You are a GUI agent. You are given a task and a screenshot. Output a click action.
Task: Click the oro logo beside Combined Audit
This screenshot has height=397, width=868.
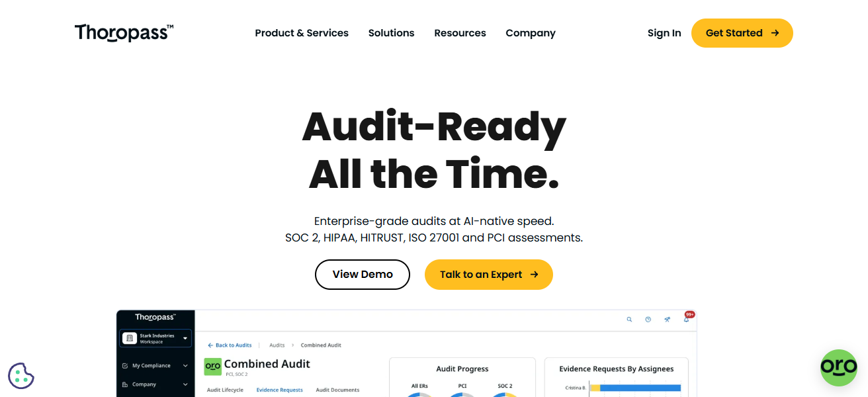[212, 365]
